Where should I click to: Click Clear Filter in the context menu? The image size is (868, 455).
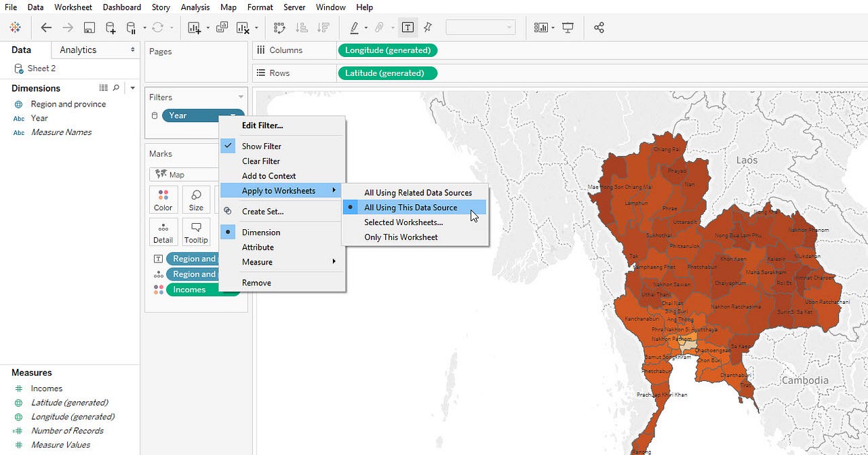coord(261,161)
